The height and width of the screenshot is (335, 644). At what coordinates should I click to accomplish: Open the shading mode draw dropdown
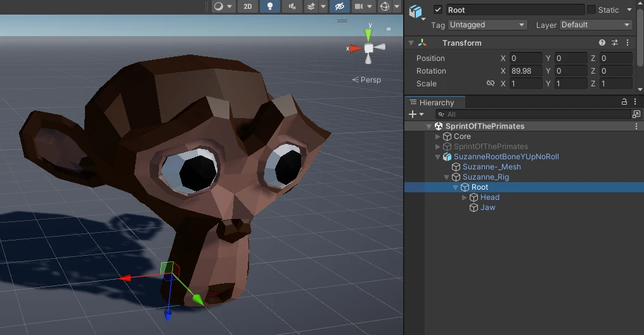(x=223, y=6)
